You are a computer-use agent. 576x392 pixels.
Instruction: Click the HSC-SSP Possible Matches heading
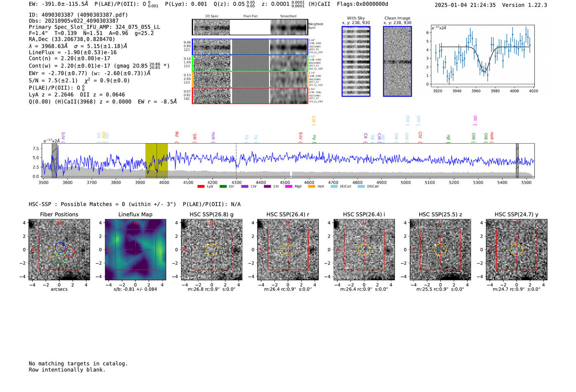(x=135, y=204)
